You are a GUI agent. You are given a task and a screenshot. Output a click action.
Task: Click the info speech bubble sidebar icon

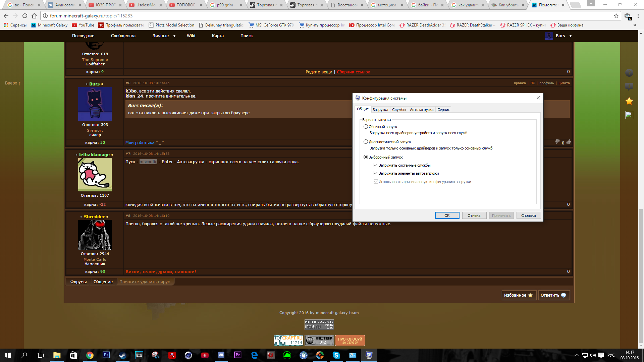[x=629, y=86]
